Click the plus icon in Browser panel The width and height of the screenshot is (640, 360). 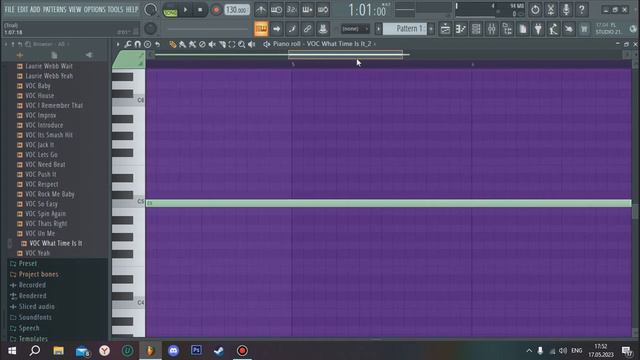click(x=20, y=55)
